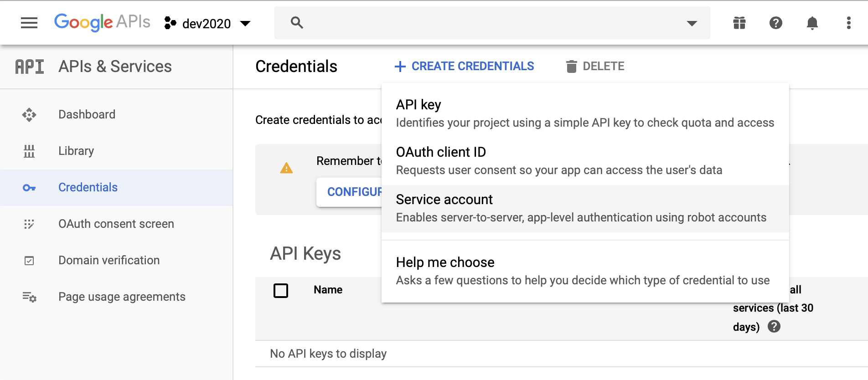The image size is (868, 380).
Task: Select Credentials in sidebar
Action: pyautogui.click(x=117, y=187)
